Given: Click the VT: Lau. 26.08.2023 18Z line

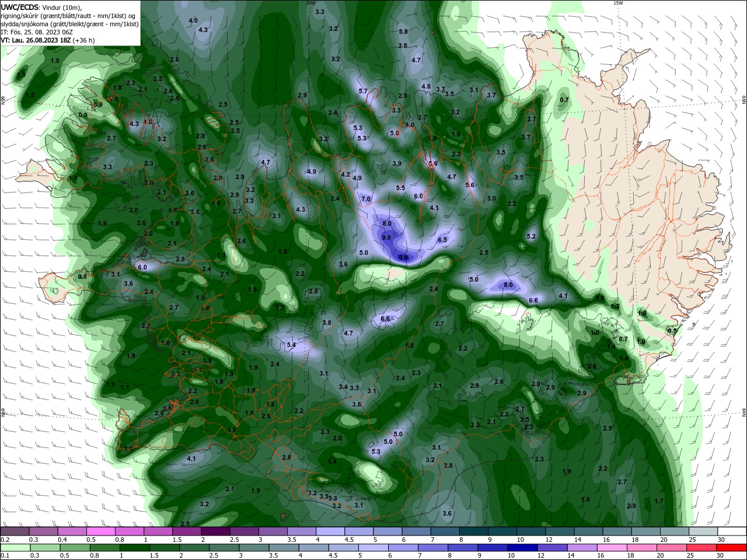Looking at the screenshot, I should [x=48, y=40].
